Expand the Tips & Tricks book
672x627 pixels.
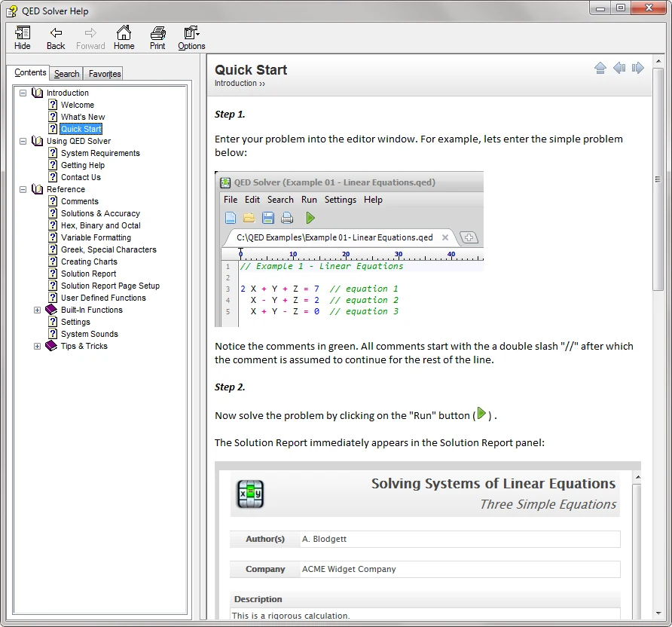point(37,346)
